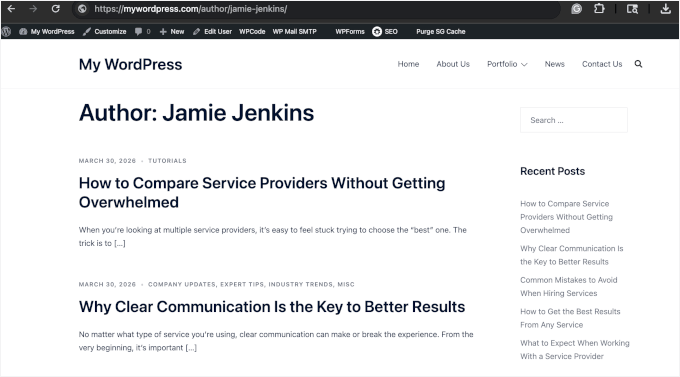Open the Industry Trends category link

(x=301, y=284)
